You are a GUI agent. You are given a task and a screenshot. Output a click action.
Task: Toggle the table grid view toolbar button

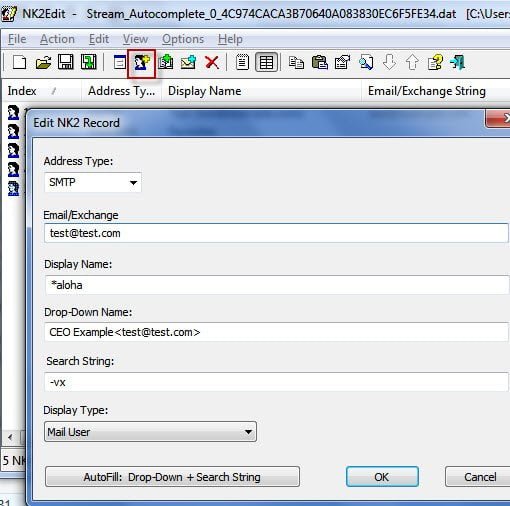coord(266,62)
